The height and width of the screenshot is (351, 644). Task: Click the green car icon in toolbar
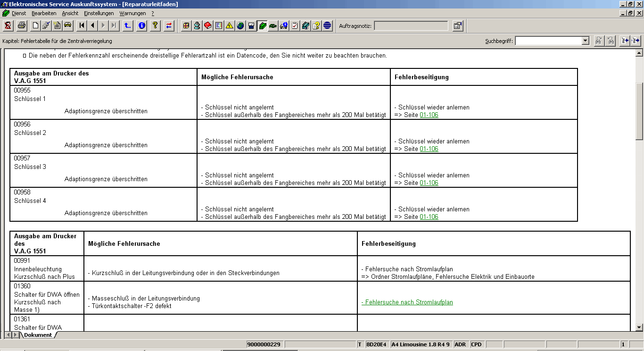[x=273, y=25]
